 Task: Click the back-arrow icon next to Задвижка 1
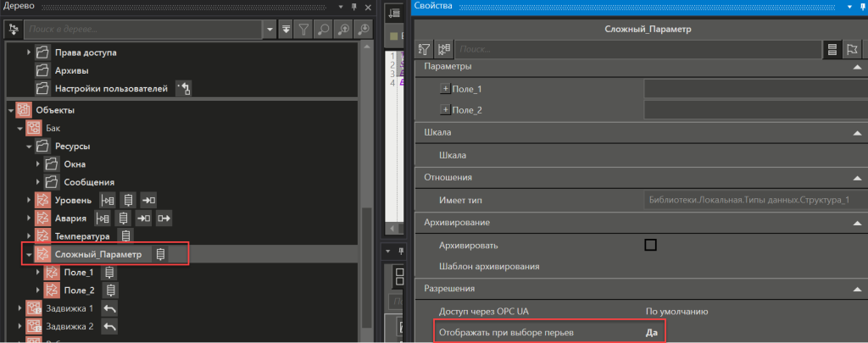(x=109, y=308)
